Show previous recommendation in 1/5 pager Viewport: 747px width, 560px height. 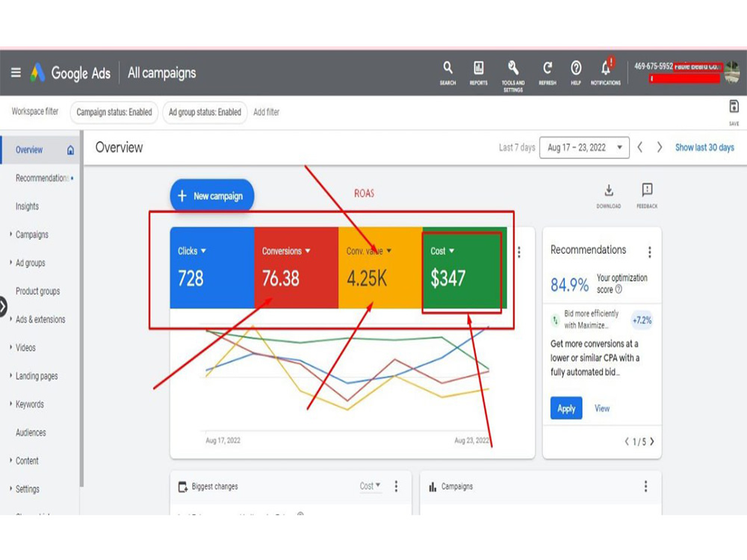coord(627,441)
